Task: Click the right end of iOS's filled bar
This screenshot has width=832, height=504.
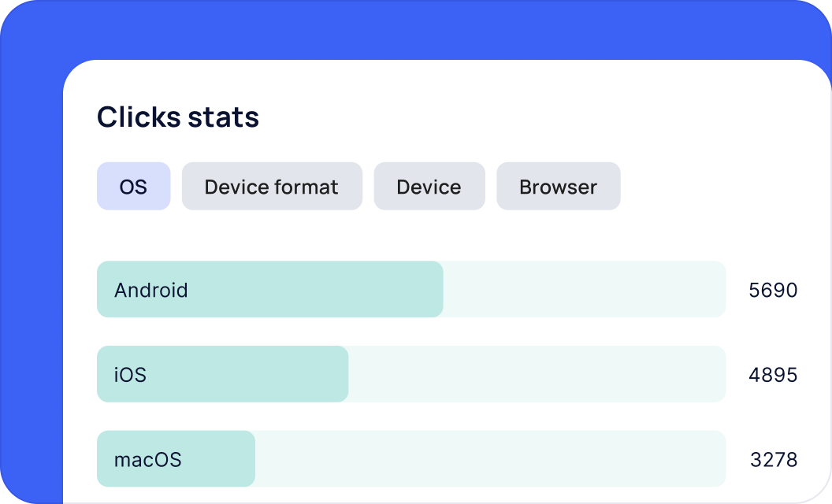Action: click(x=341, y=375)
